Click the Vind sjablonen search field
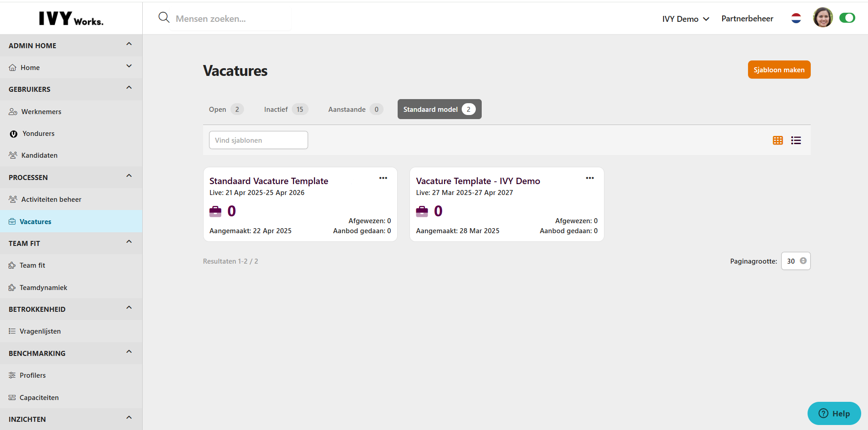 (x=258, y=140)
